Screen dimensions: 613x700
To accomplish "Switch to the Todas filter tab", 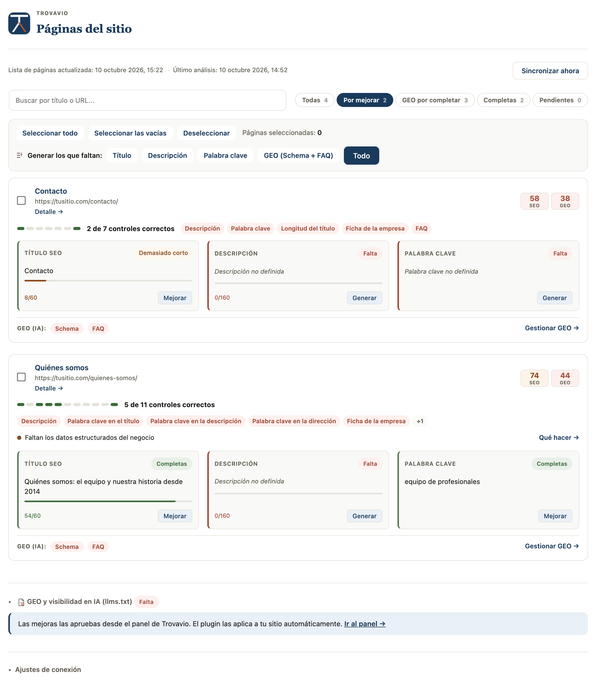I will coord(315,100).
